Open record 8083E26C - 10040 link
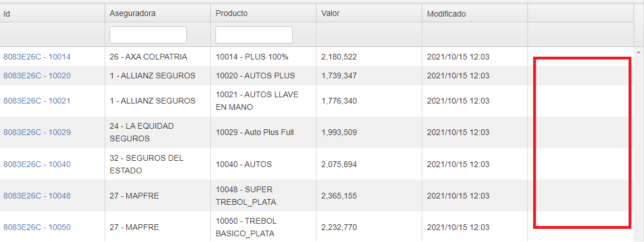The width and height of the screenshot is (644, 242). pos(37,164)
